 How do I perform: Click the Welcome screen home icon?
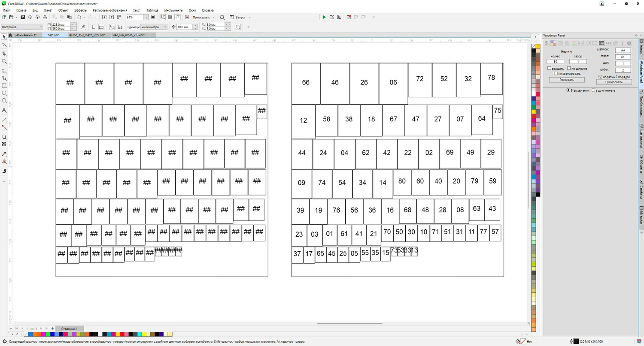click(11, 35)
